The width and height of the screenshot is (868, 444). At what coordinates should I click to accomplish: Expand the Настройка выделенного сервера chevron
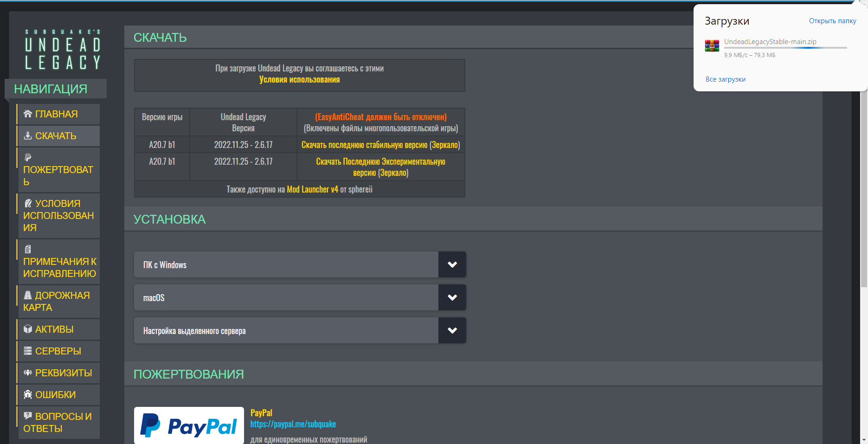coord(452,330)
